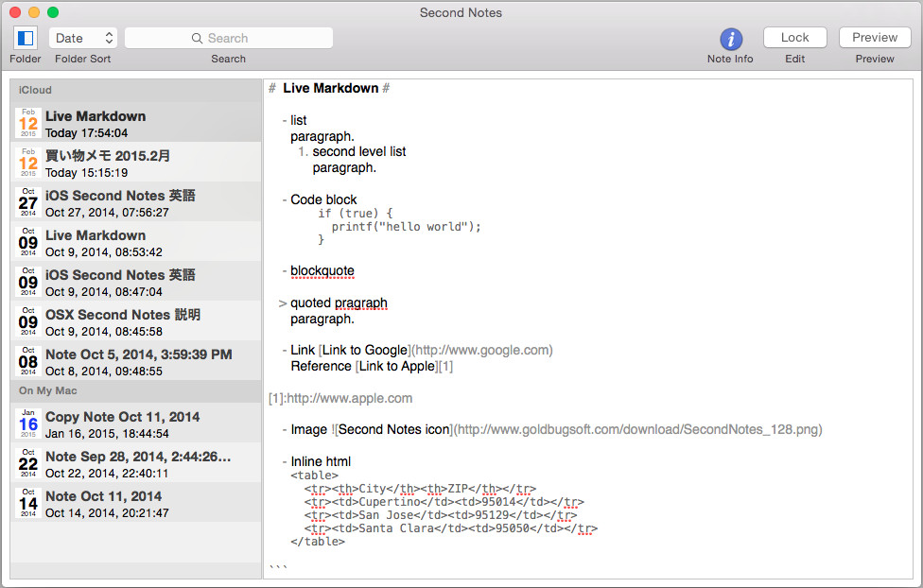Open OSX Second Notes 説明 note
Image resolution: width=923 pixels, height=588 pixels.
coord(135,321)
